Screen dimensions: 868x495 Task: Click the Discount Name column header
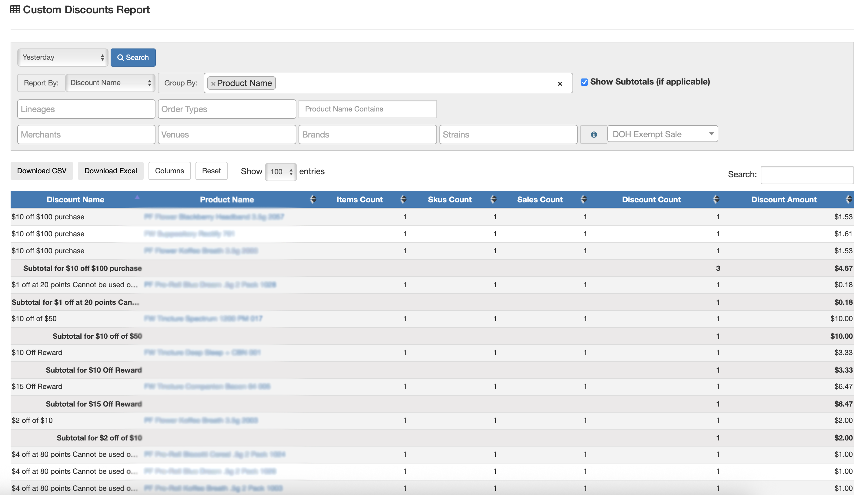[x=75, y=200]
